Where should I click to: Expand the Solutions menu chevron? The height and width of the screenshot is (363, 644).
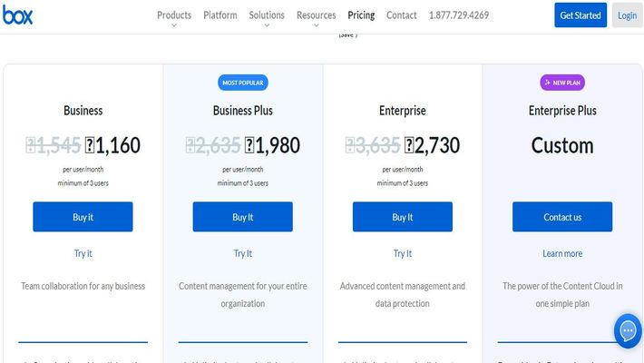(267, 25)
